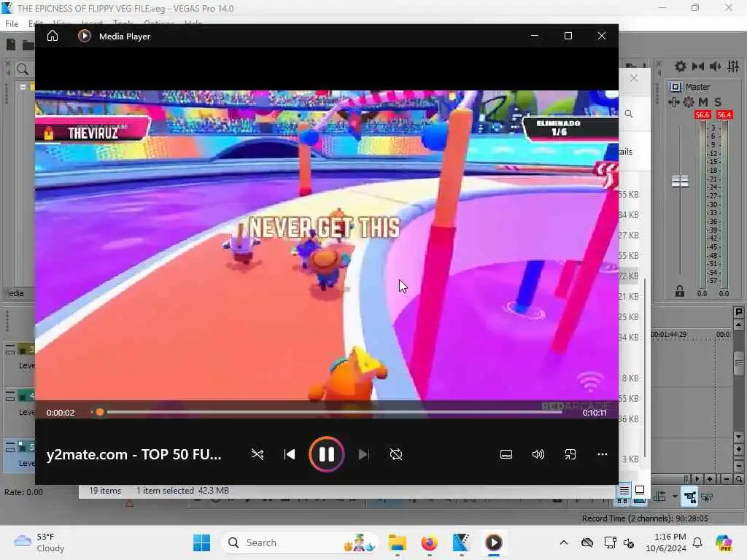747x560 pixels.
Task: Toggle Lock Envelopes to Events icon
Action: pyautogui.click(x=689, y=497)
